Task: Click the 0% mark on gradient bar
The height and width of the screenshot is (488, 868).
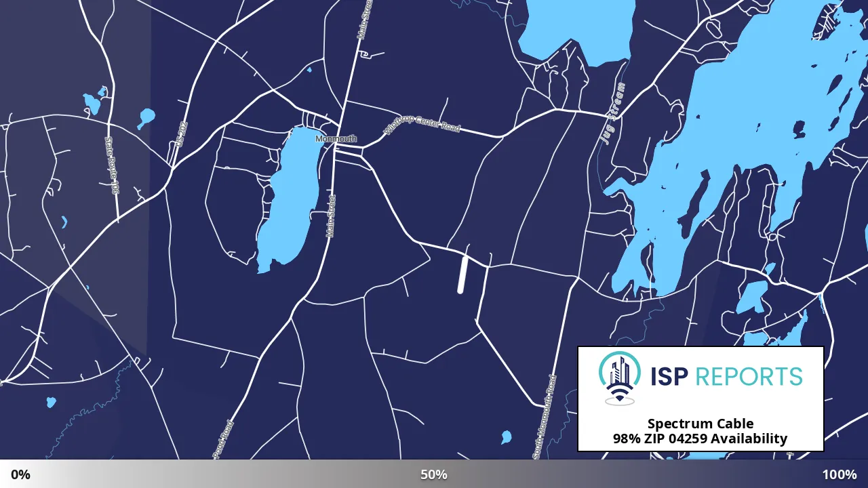Action: click(x=20, y=474)
